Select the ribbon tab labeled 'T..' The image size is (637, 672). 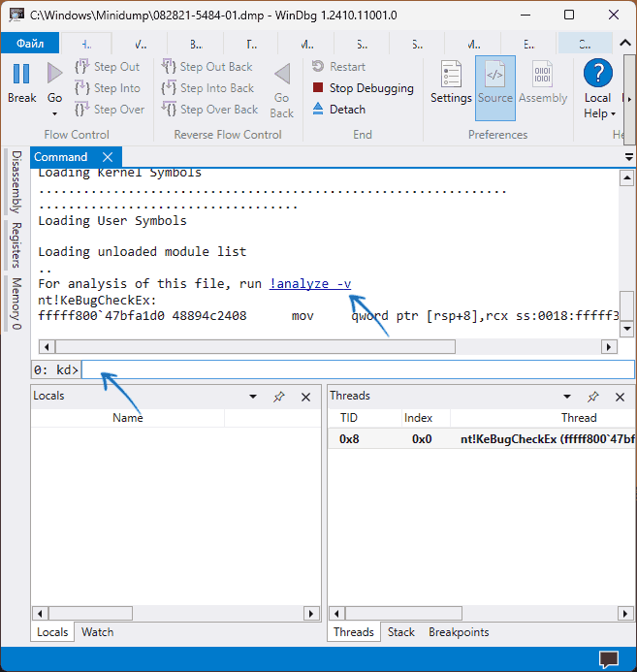pyautogui.click(x=252, y=44)
